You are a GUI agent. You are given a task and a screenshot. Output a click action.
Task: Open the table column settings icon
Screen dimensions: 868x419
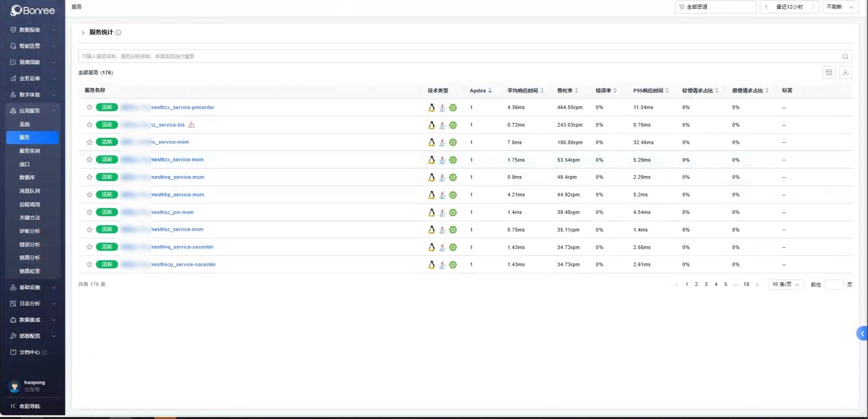(x=829, y=72)
